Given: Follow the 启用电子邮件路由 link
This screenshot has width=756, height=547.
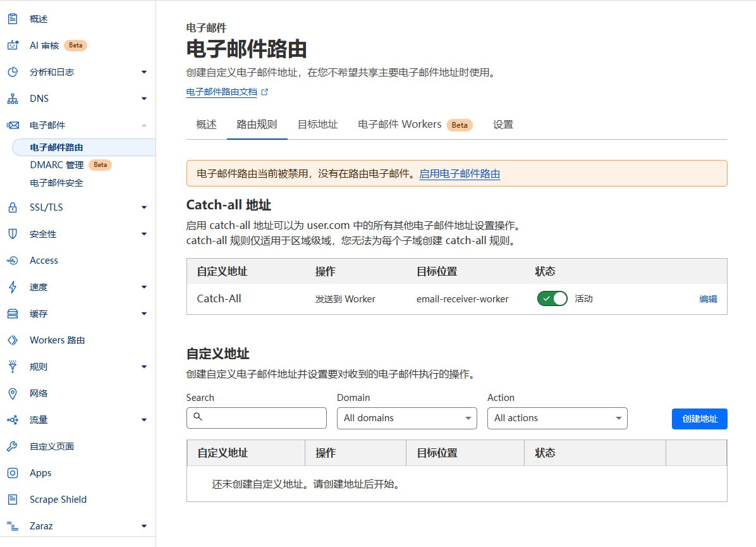Looking at the screenshot, I should point(460,173).
